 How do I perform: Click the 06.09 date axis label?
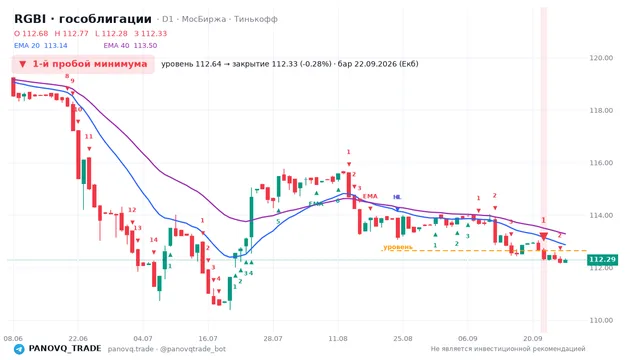(x=467, y=339)
